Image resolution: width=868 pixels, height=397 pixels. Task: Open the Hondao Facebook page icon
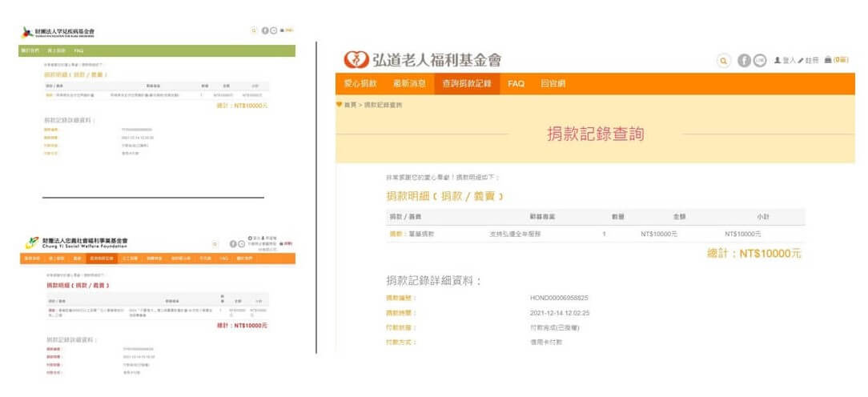(745, 61)
